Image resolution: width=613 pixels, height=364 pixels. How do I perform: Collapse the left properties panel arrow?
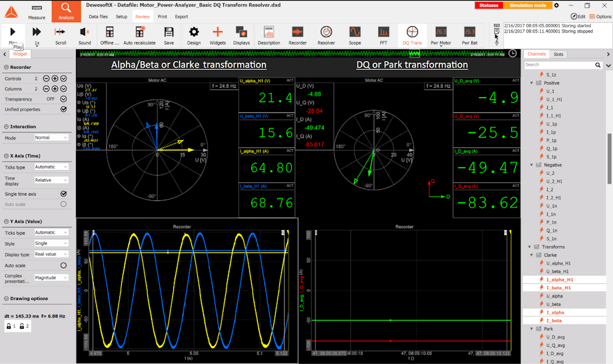(4, 54)
